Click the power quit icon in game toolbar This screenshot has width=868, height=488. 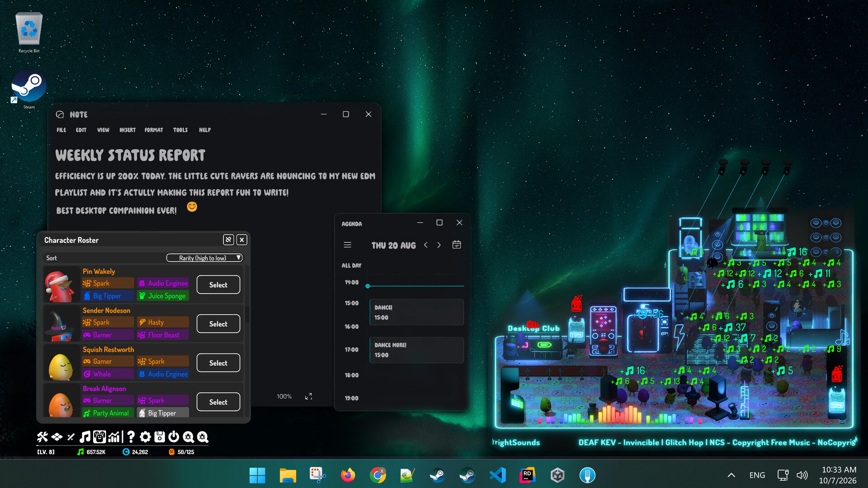tap(174, 436)
